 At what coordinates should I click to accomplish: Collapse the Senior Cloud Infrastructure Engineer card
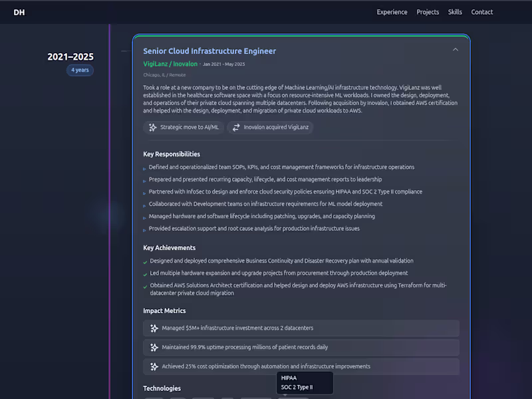click(456, 49)
